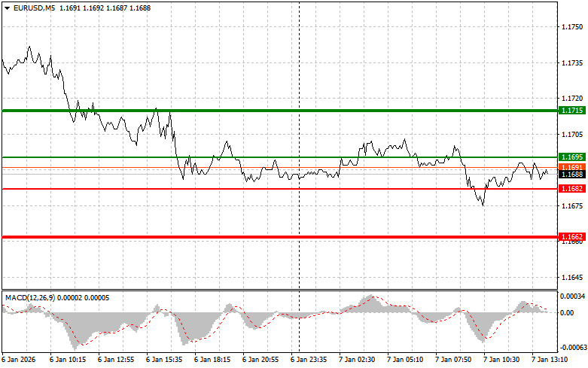The image size is (588, 368).
Task: Select the orange 1.1691 horizontal line
Action: point(280,168)
